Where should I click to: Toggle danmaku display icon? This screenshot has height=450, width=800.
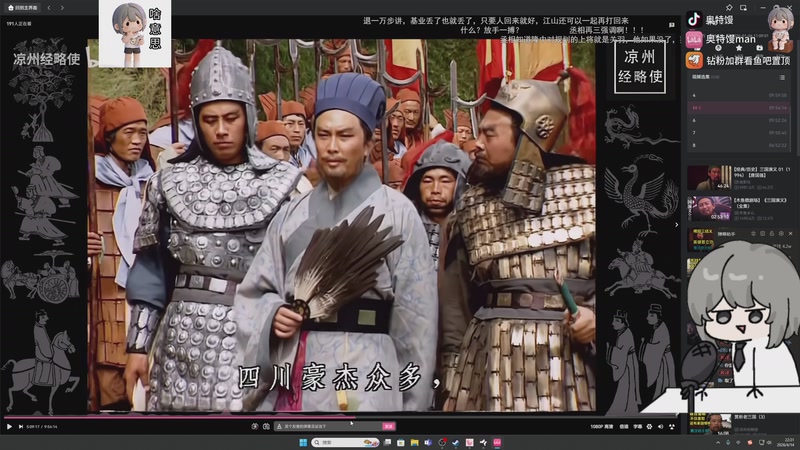pyautogui.click(x=255, y=427)
